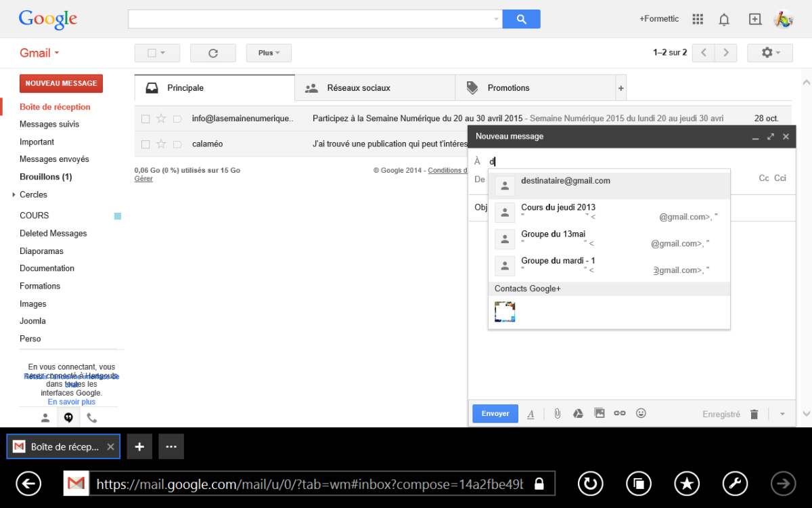Choose Groupe du 13mai suggestion
The width and height of the screenshot is (812, 508).
pyautogui.click(x=609, y=238)
